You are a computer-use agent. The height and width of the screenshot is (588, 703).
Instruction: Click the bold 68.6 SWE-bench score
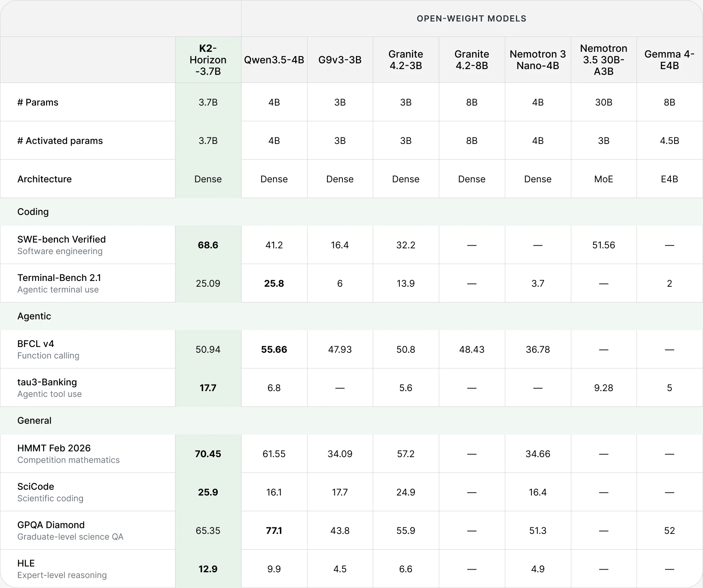[208, 245]
